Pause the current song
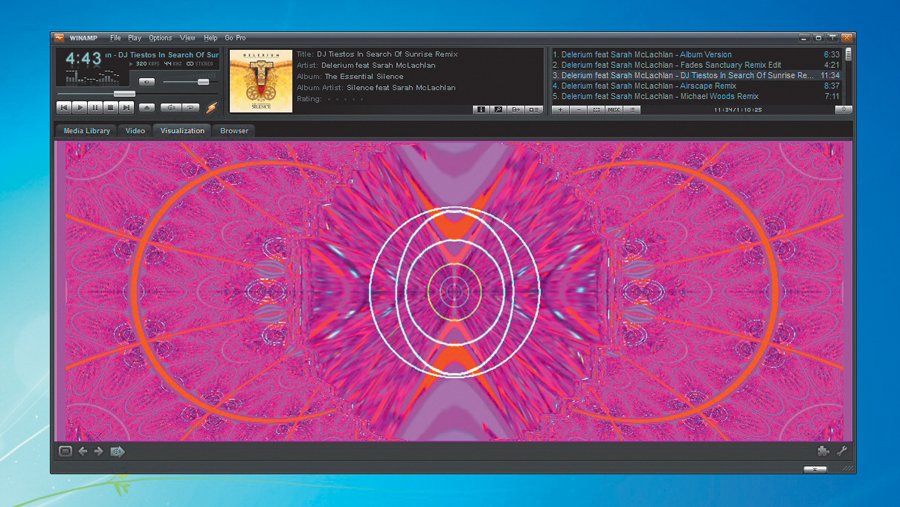 [96, 106]
